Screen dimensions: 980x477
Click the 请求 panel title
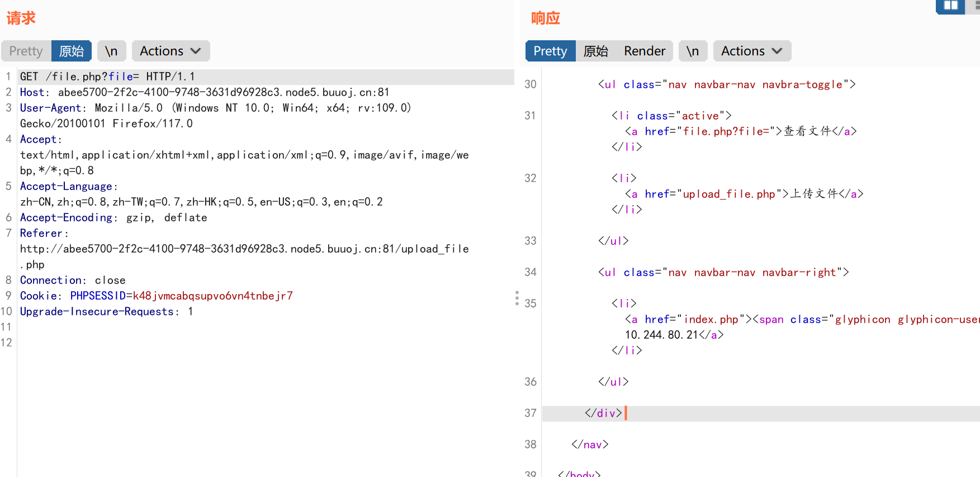point(21,18)
